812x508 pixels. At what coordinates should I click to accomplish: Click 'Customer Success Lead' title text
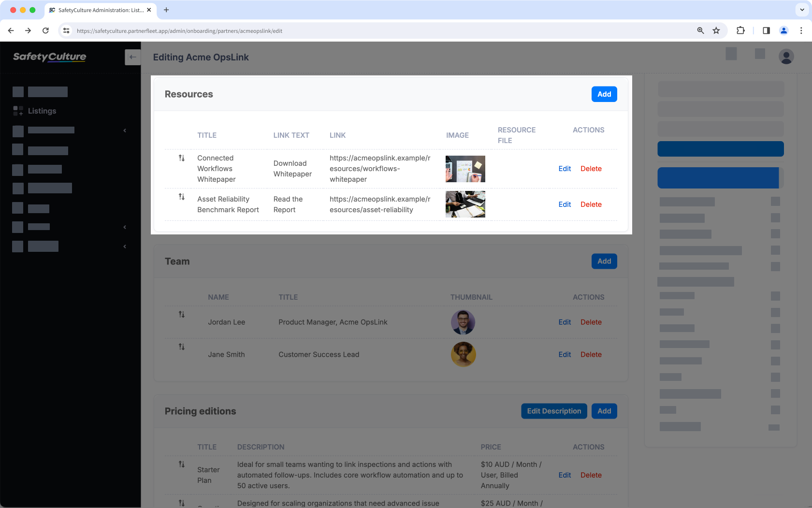[319, 354]
